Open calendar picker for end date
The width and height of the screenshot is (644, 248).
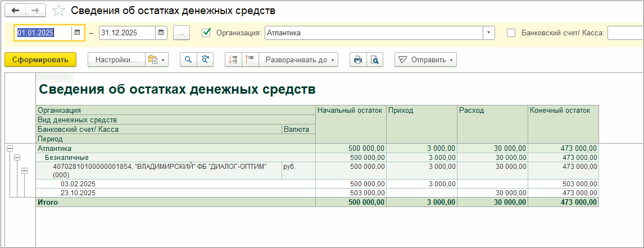pos(161,33)
